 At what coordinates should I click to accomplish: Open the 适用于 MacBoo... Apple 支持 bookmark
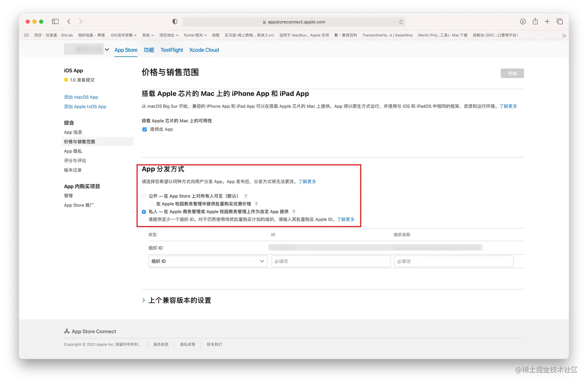(304, 35)
